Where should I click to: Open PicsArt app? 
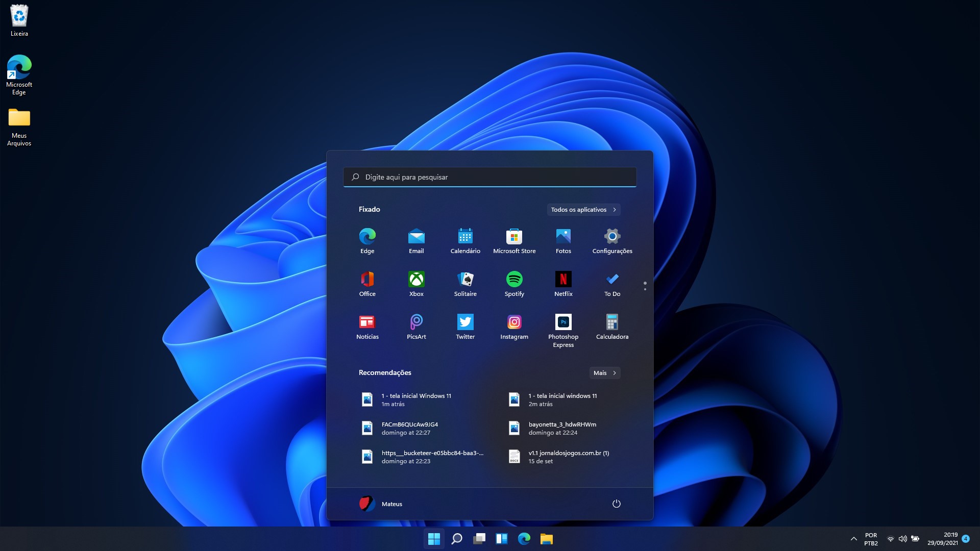coord(416,321)
